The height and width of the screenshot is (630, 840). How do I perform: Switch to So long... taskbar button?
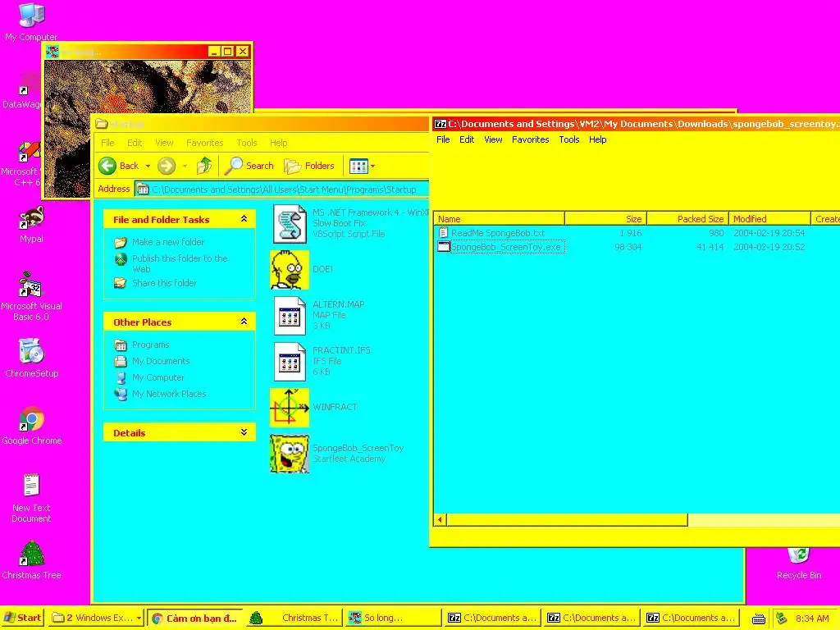tap(393, 618)
